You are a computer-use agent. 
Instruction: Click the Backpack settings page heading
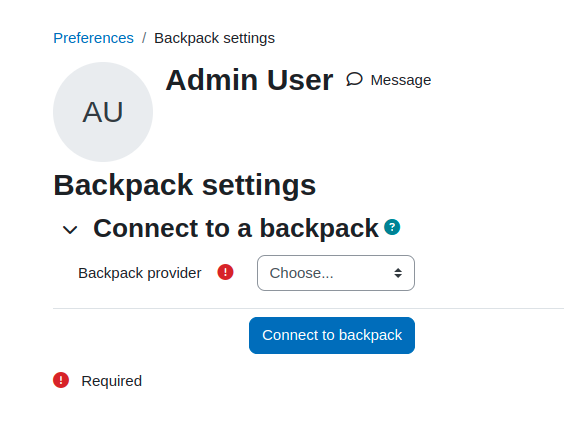click(x=185, y=186)
